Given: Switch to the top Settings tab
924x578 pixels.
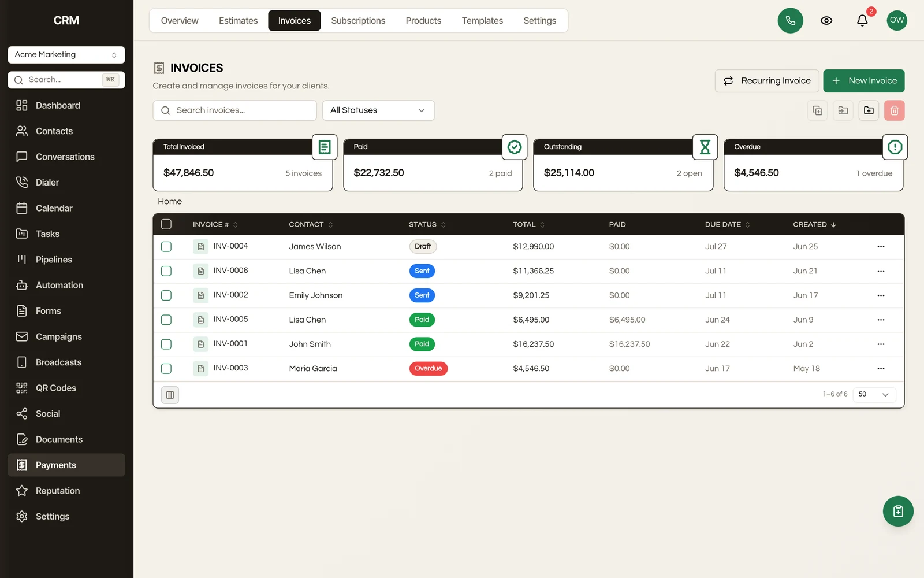Looking at the screenshot, I should tap(540, 21).
